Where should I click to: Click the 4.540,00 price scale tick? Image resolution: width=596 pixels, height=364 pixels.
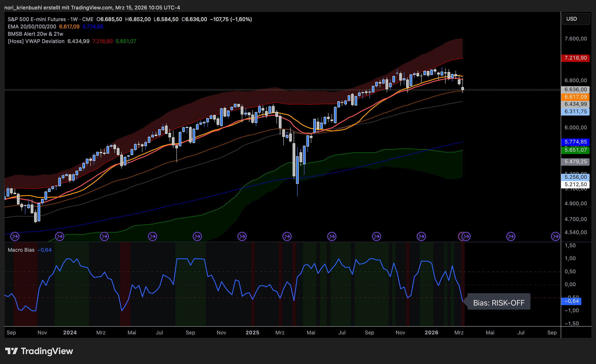576,232
